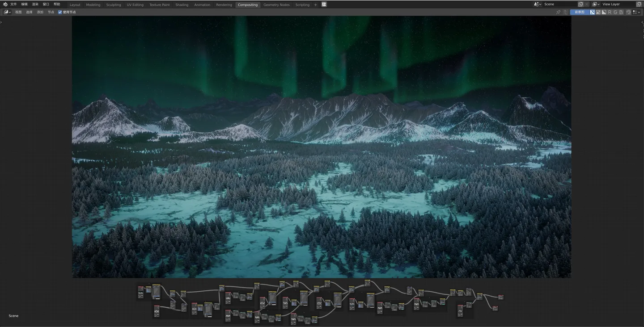This screenshot has height=327, width=644.
Task: Delete the scene with X icon
Action: coord(587,4)
